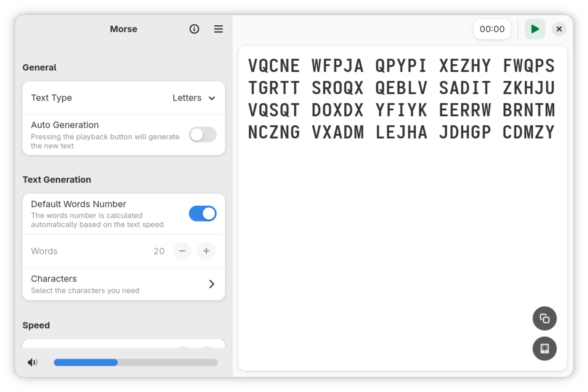
Task: Increase Words count with plus button
Action: pos(206,251)
